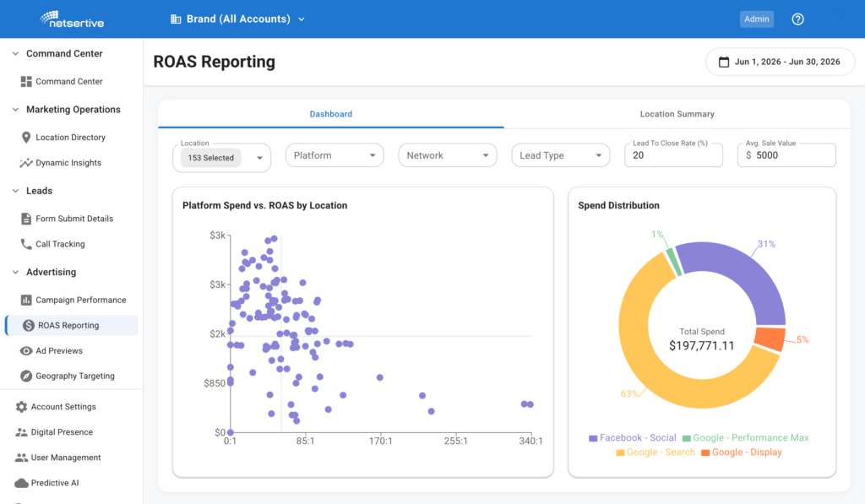Viewport: 865px width, 504px height.
Task: Switch to the Location Summary tab
Action: click(x=677, y=114)
